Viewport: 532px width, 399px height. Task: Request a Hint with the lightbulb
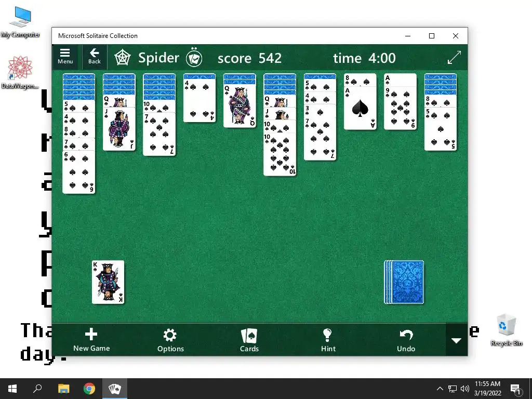click(328, 340)
